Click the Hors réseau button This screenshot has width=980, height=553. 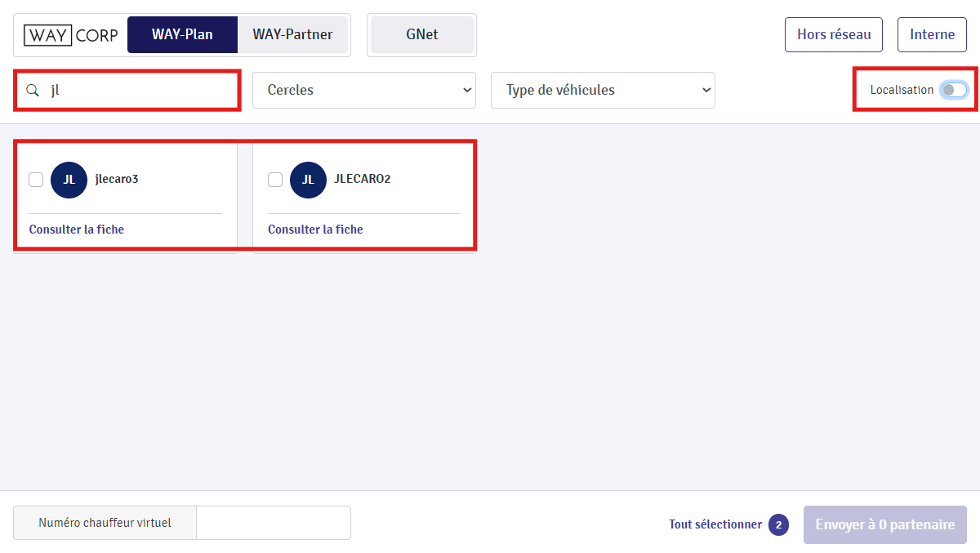834,35
